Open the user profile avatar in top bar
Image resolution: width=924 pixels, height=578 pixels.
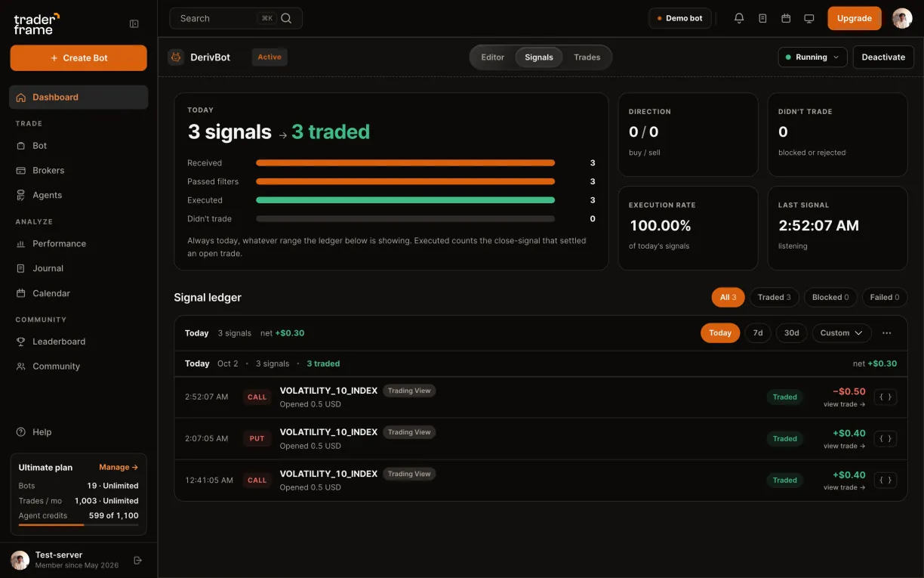[902, 18]
